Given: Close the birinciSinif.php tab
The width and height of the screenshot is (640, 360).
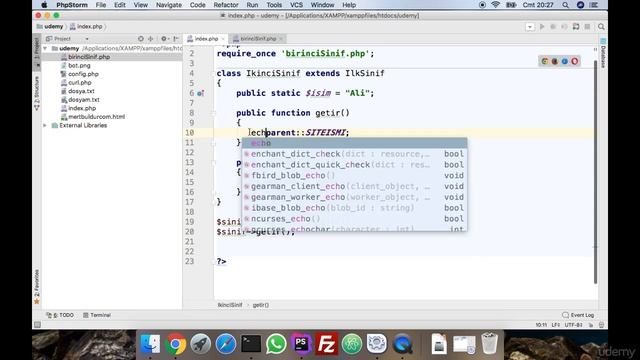Looking at the screenshot, I should 281,39.
